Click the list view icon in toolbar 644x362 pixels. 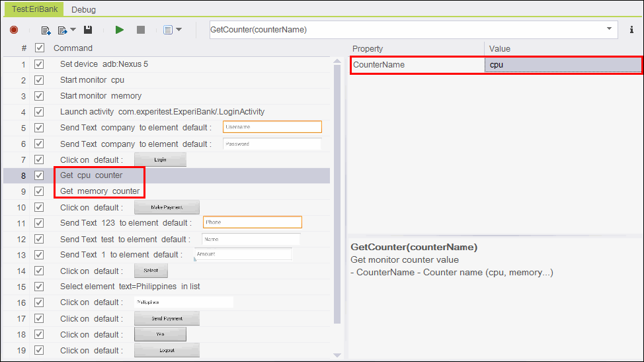pyautogui.click(x=167, y=30)
